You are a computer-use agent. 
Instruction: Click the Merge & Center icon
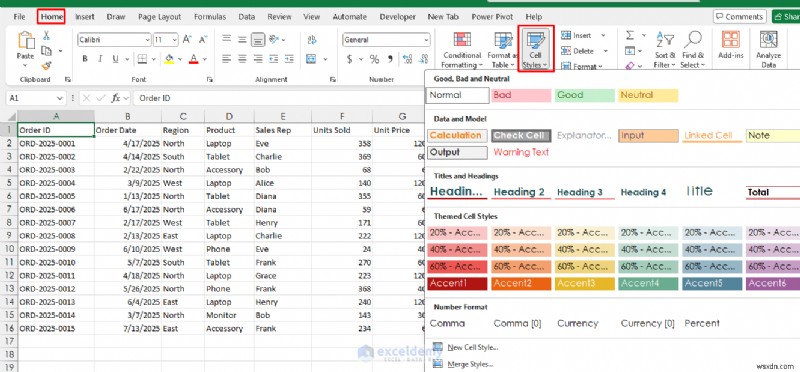coord(311,59)
